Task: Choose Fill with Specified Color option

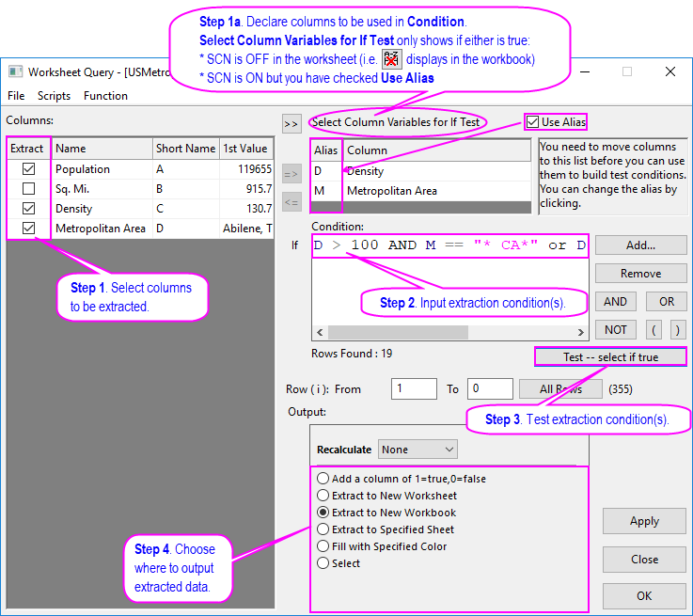Action: coord(324,546)
